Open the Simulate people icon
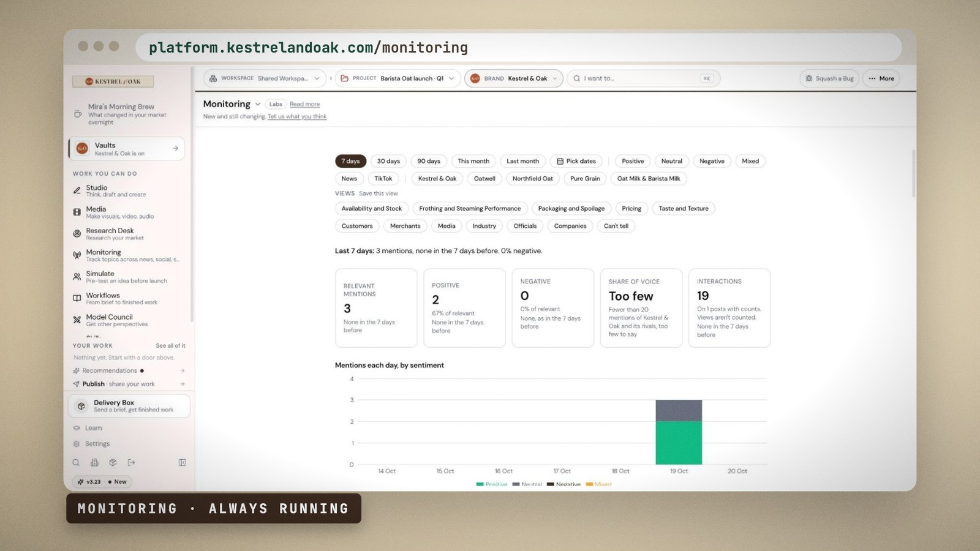This screenshot has height=551, width=980. tap(77, 277)
